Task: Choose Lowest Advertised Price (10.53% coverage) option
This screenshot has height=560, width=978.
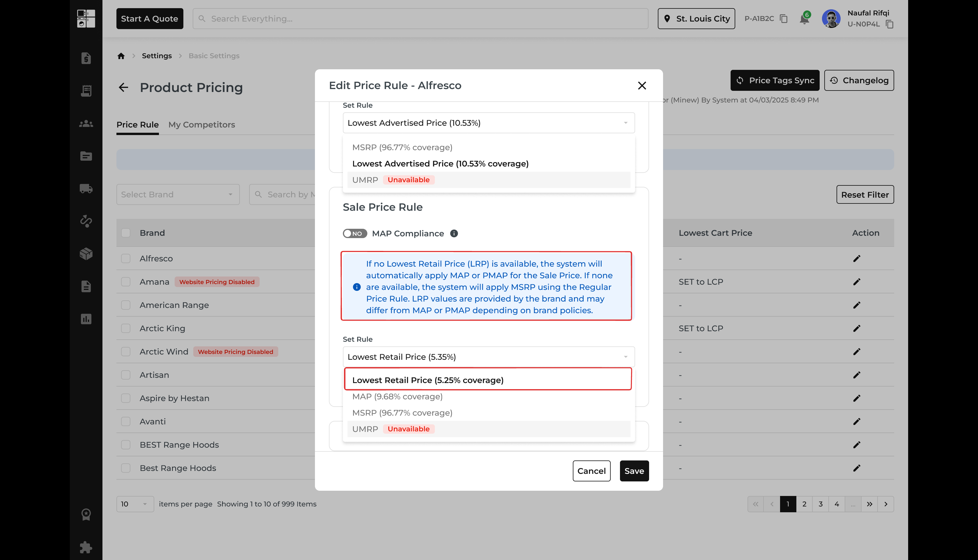Action: coord(488,164)
